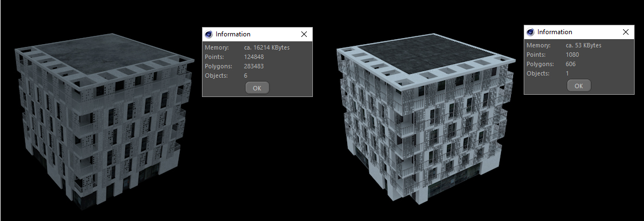Click the low-poly building render on the right

tap(426, 119)
